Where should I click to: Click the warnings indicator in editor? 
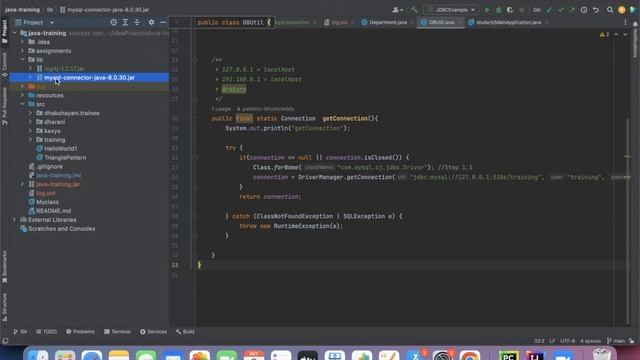point(604,35)
